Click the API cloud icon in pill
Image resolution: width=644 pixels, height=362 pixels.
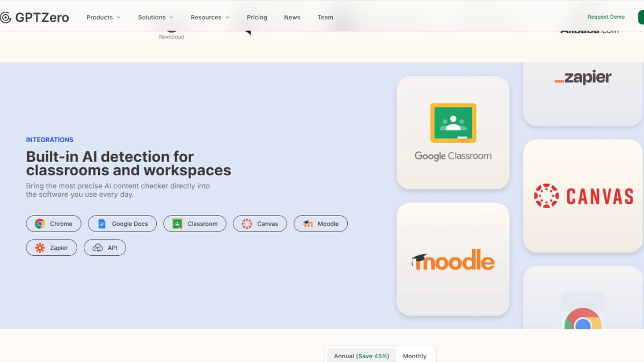click(98, 248)
